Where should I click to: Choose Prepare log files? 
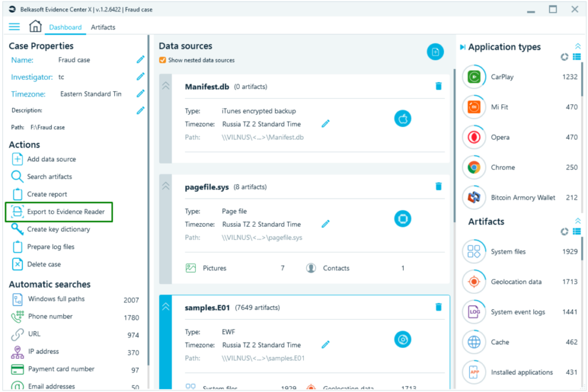pyautogui.click(x=43, y=247)
